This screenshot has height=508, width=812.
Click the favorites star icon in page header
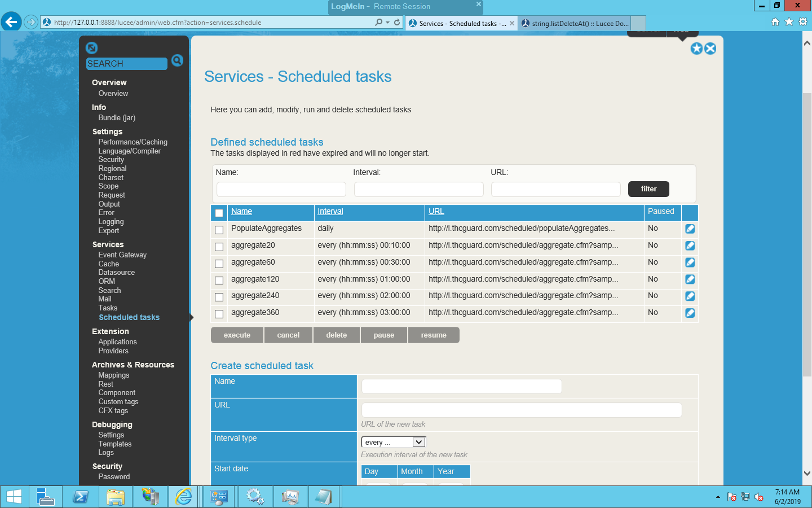696,49
